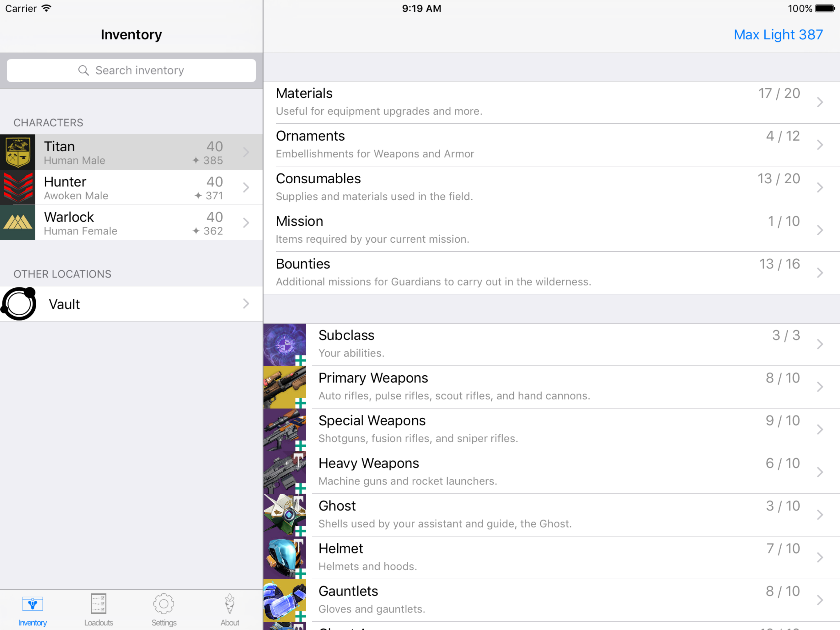Open the Vault row chevron
Viewport: 840px width, 630px height.
pos(246,304)
